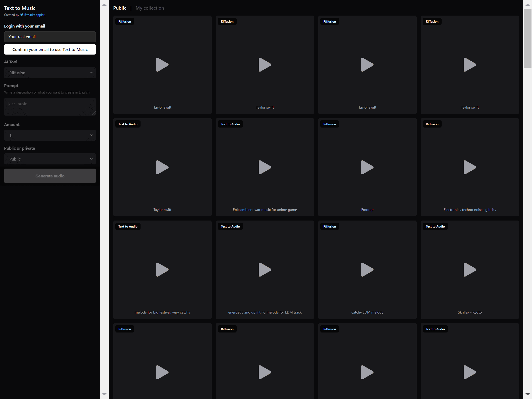
Task: Focus the prompt box showing jazz music
Action: pyautogui.click(x=50, y=107)
